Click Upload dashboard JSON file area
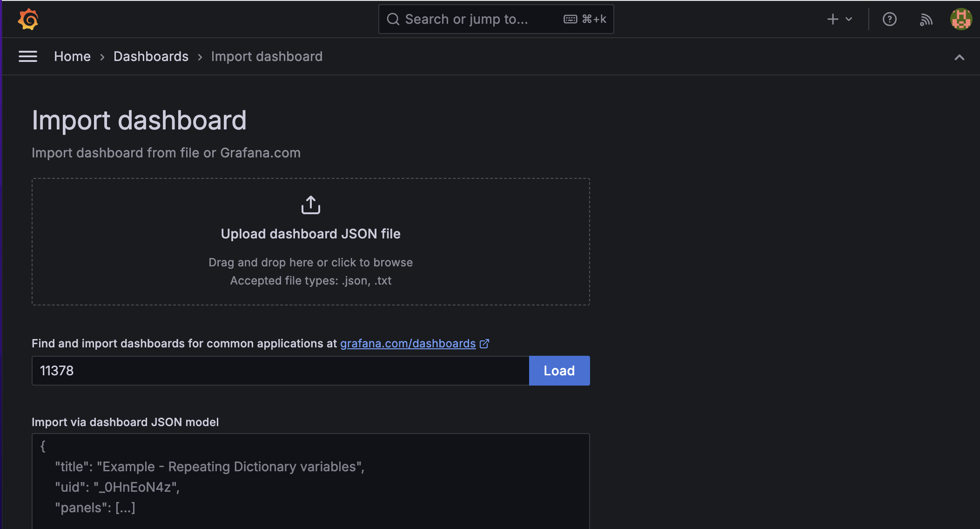This screenshot has width=980, height=529. point(311,242)
